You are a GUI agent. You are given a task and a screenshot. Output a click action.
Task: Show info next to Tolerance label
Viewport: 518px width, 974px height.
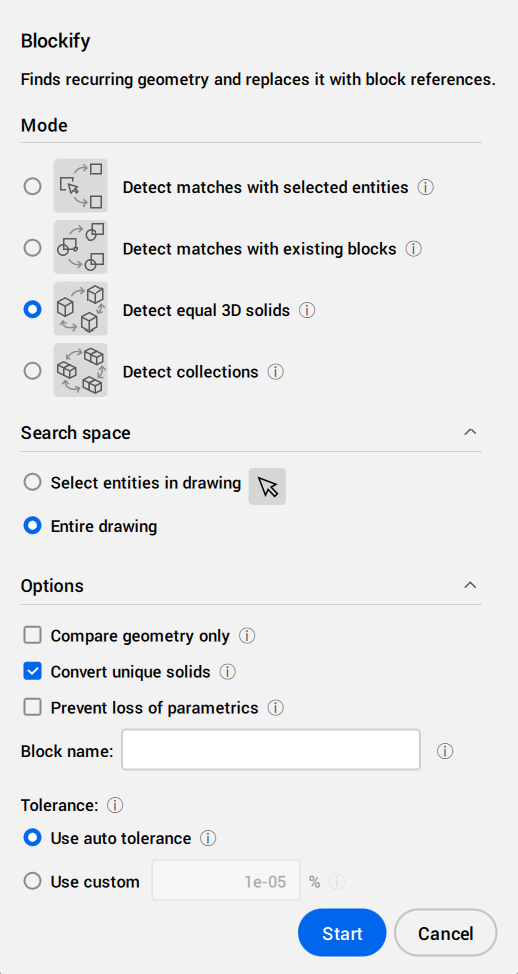(115, 806)
